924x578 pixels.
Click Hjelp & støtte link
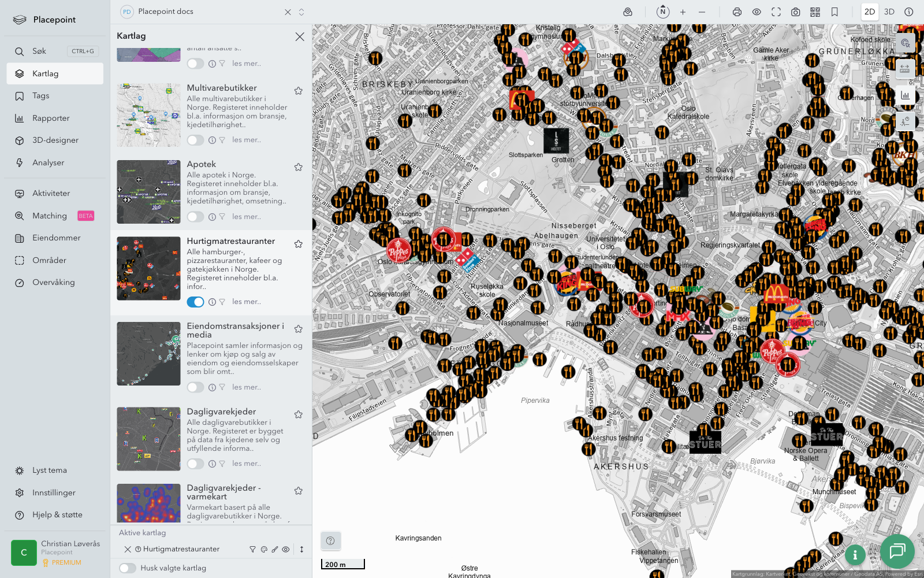(57, 515)
